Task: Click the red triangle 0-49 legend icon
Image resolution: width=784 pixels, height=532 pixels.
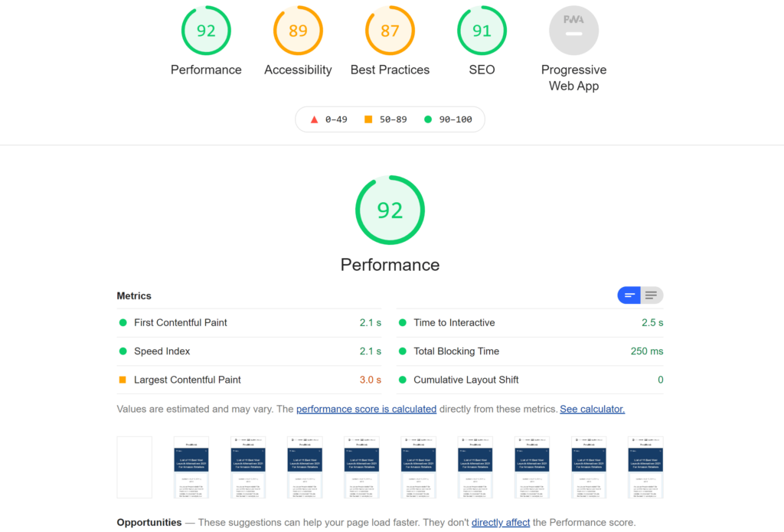Action: (314, 119)
